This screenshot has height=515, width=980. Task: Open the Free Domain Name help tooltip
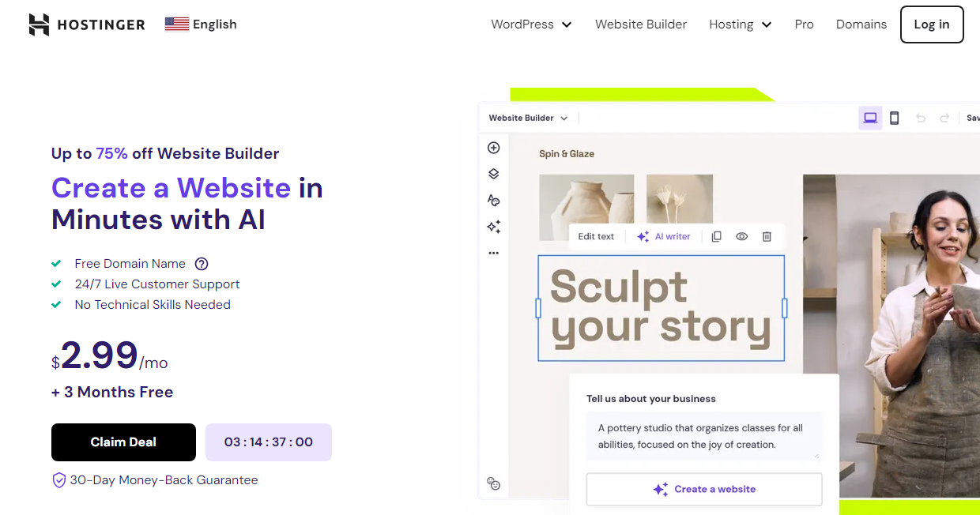click(201, 264)
